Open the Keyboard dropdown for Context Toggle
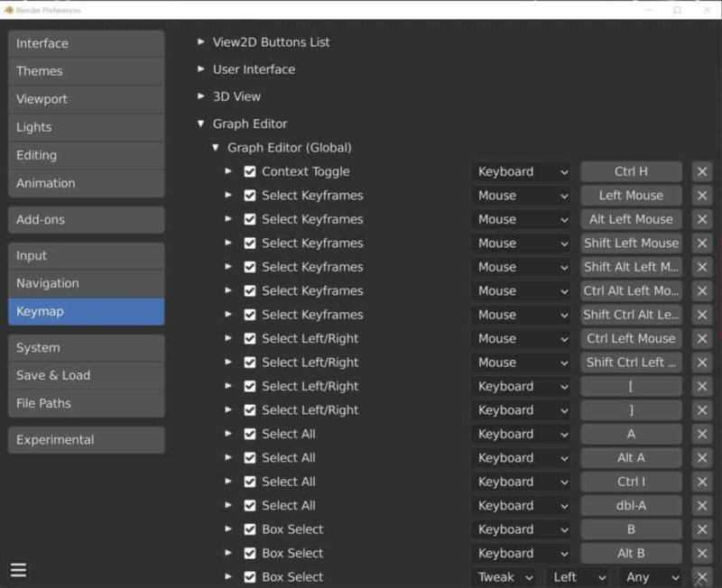 pos(520,170)
